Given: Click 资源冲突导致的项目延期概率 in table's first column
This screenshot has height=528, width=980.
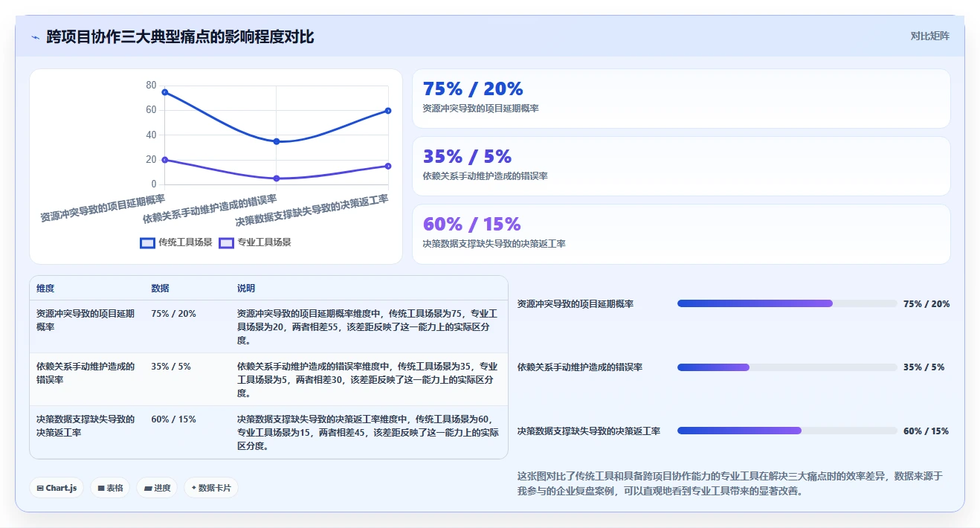Looking at the screenshot, I should coord(86,321).
